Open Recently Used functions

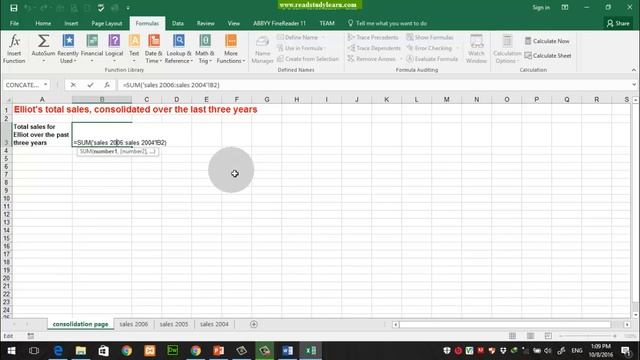(x=68, y=49)
